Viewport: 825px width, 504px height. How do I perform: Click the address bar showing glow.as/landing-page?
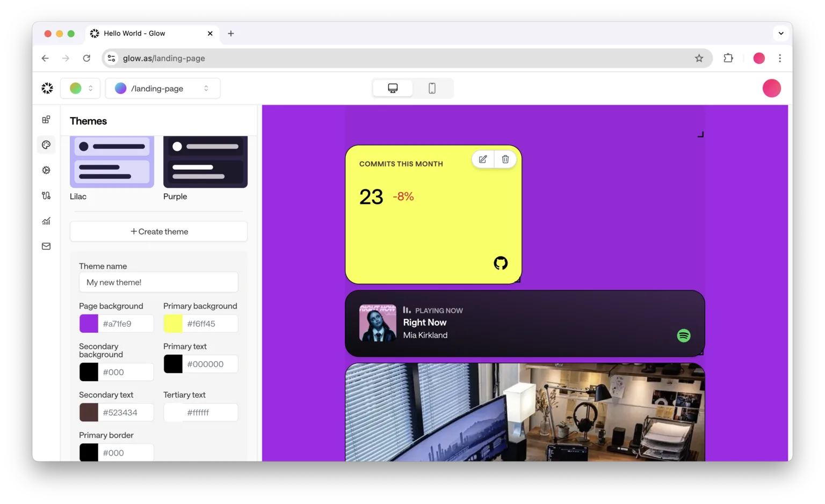click(407, 58)
